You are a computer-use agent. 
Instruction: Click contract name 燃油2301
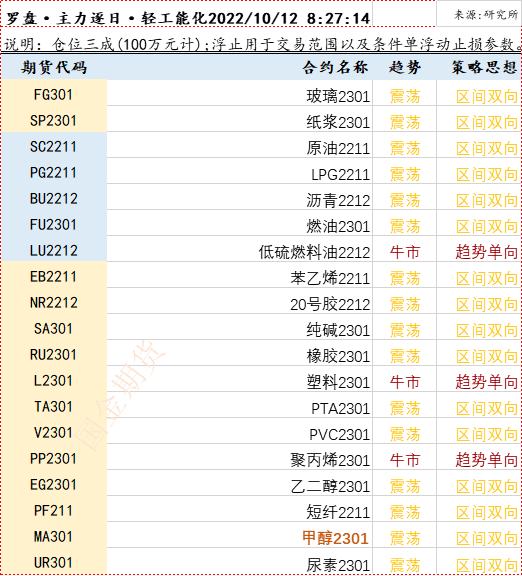coord(338,226)
